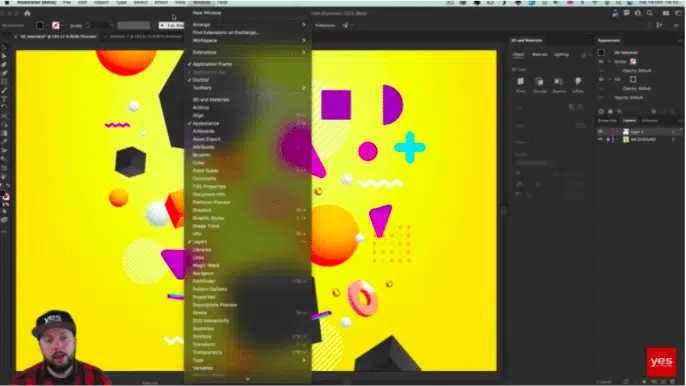Click the Plane 3D type icon

tap(520, 81)
